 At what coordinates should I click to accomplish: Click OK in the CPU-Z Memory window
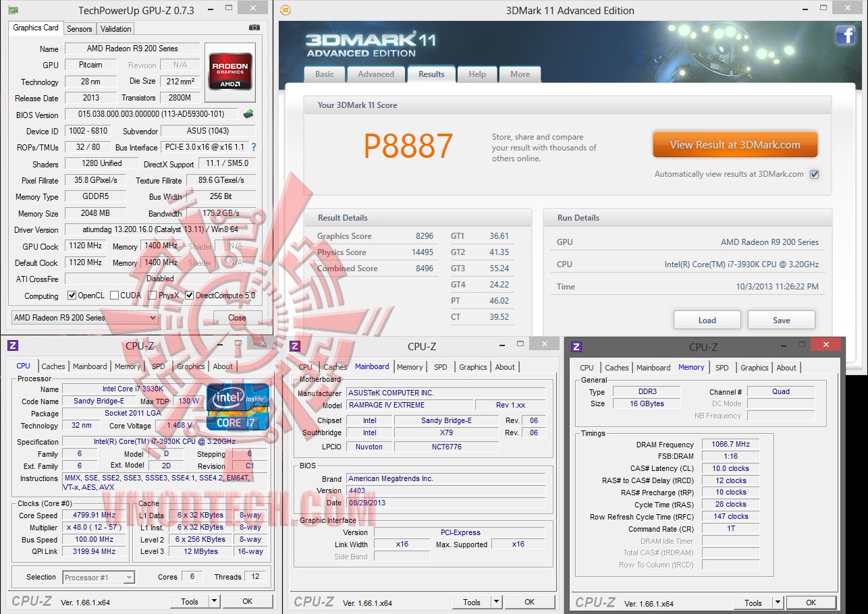[811, 603]
